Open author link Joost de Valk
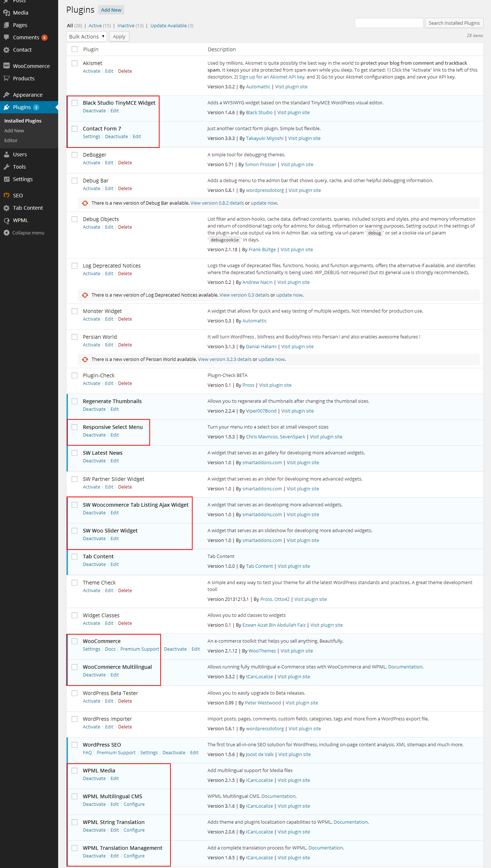 pos(259,755)
